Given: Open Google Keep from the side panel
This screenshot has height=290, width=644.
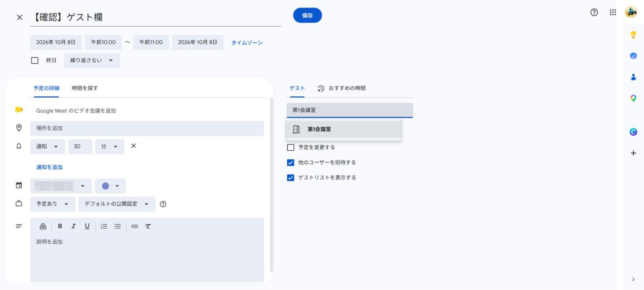Looking at the screenshot, I should click(633, 35).
